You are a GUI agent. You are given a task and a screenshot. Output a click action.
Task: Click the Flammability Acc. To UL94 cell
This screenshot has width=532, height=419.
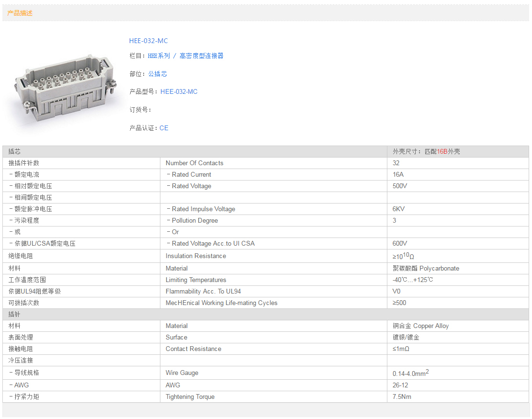(x=203, y=291)
